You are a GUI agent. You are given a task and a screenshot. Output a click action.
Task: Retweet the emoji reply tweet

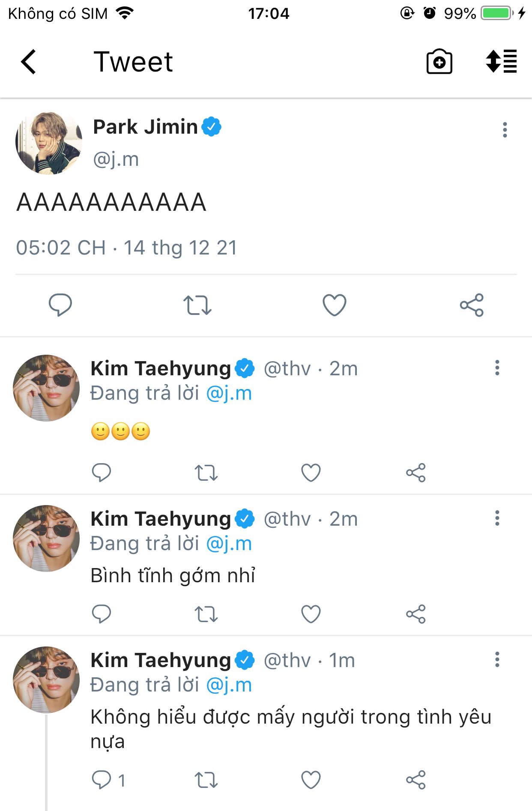(206, 473)
